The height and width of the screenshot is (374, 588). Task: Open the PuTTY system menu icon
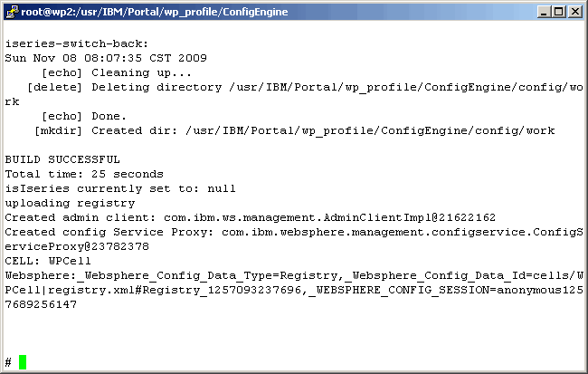[x=11, y=11]
